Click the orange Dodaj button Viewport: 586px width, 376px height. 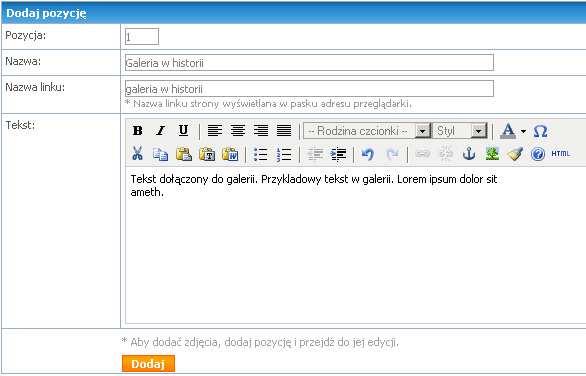point(148,364)
